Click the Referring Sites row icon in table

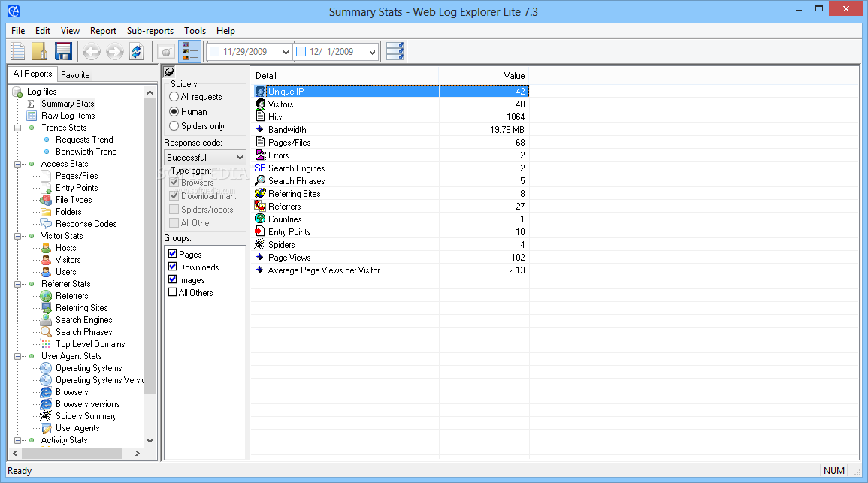pyautogui.click(x=260, y=193)
